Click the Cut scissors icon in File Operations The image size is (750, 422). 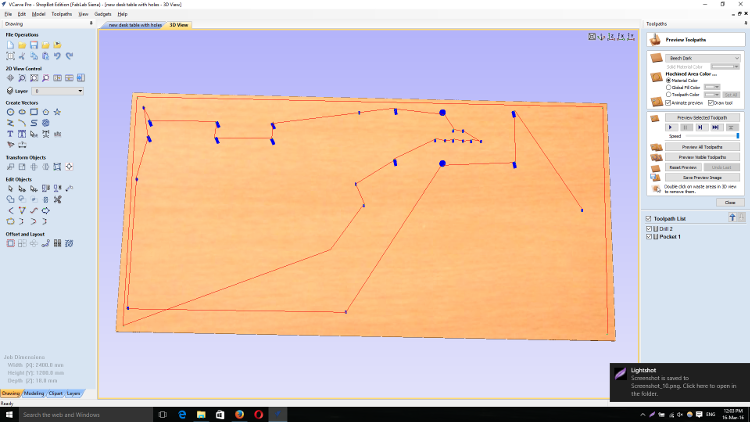pos(22,56)
